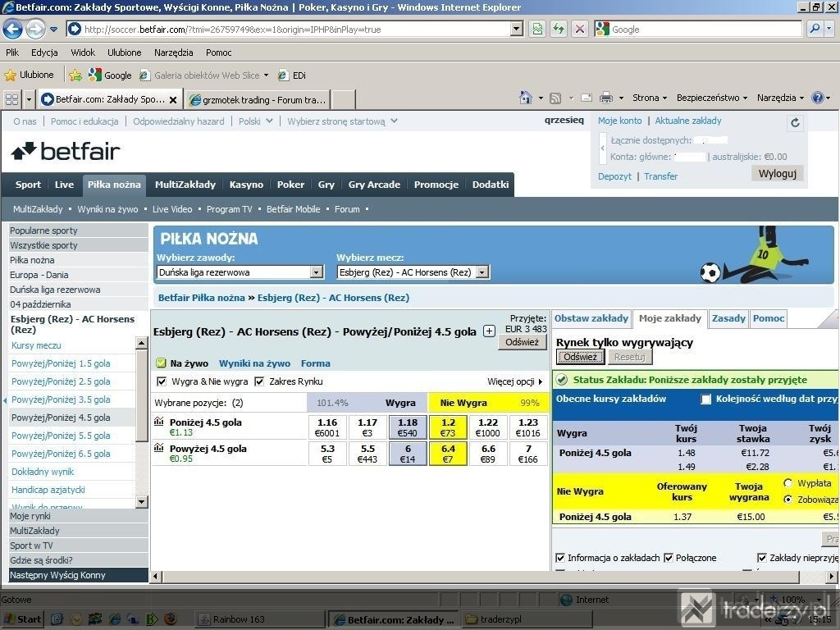Refresh account balance with circular arrow
The image size is (840, 630).
tap(795, 123)
